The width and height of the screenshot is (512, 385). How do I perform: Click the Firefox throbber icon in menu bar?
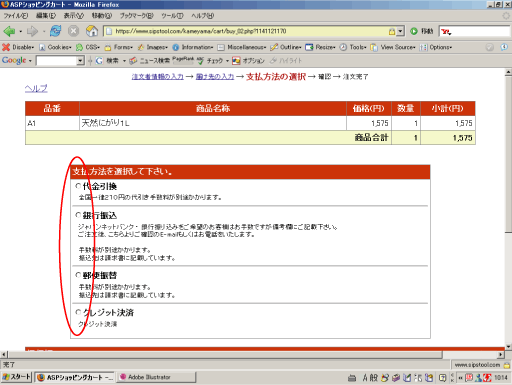(506, 15)
